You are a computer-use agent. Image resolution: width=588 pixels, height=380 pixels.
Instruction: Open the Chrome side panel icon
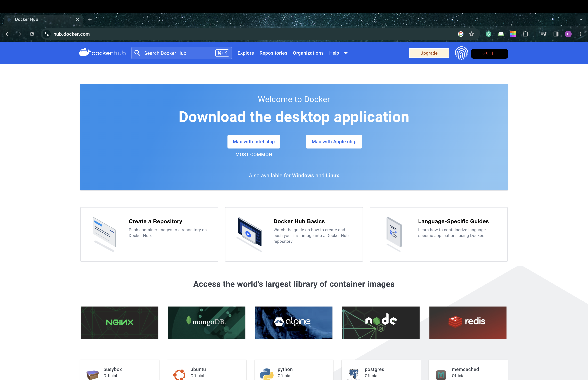(556, 34)
